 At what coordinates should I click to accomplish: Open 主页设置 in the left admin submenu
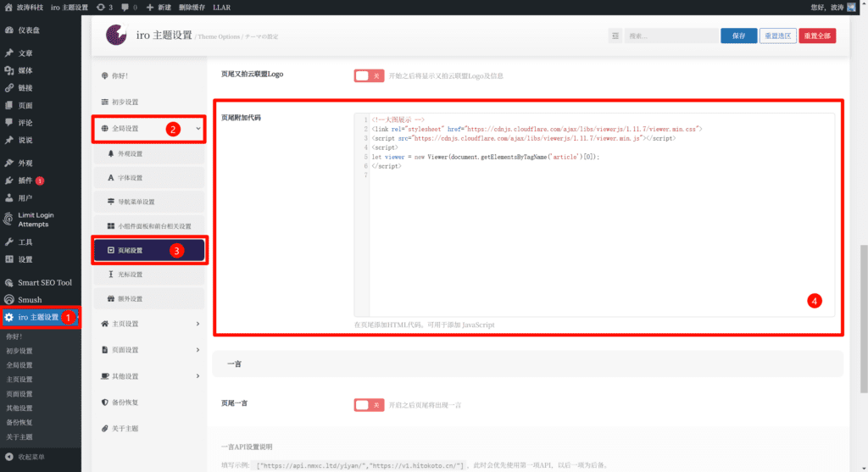click(x=19, y=380)
